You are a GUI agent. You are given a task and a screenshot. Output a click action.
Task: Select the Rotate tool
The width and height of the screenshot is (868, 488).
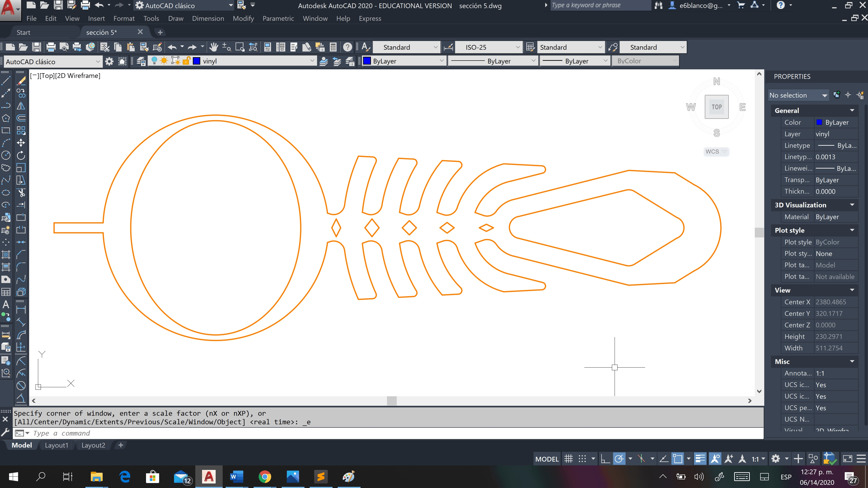21,155
